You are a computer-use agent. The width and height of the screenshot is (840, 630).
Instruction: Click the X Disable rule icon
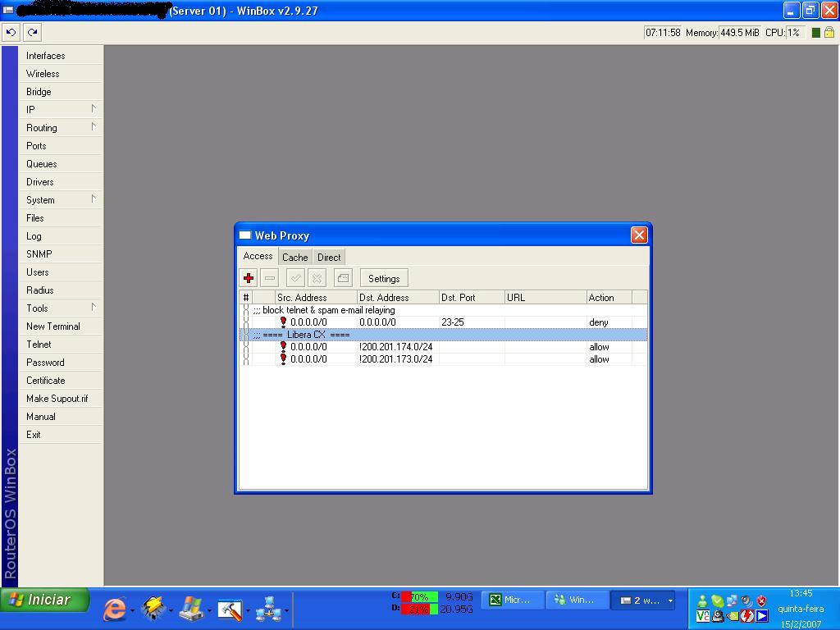click(x=317, y=278)
